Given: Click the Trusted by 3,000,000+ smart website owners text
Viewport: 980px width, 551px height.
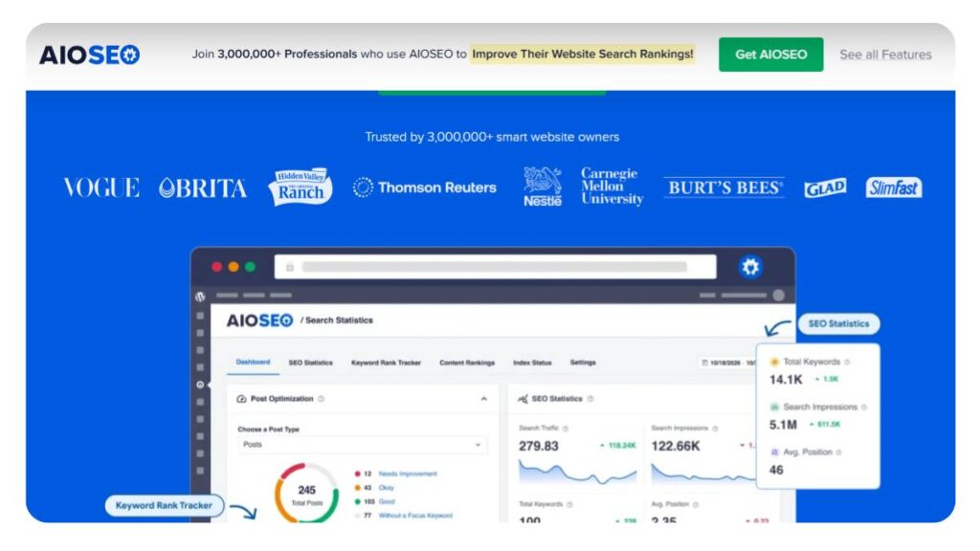Looking at the screenshot, I should click(x=492, y=137).
